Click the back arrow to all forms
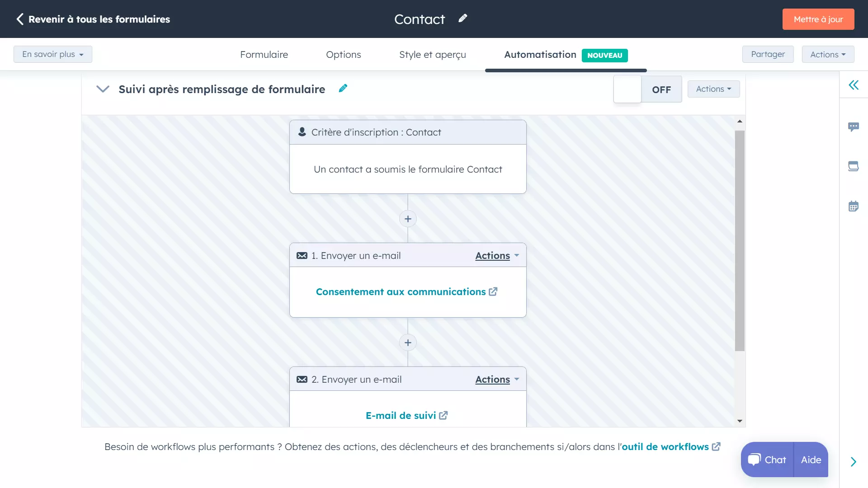 pyautogui.click(x=20, y=19)
